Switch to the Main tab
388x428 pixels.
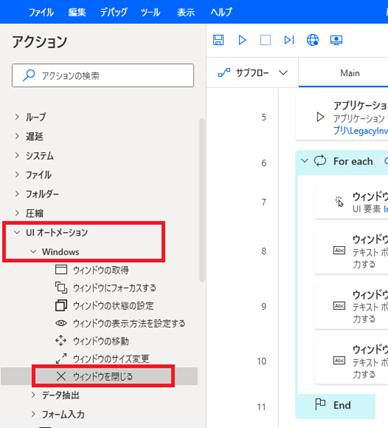tap(350, 73)
